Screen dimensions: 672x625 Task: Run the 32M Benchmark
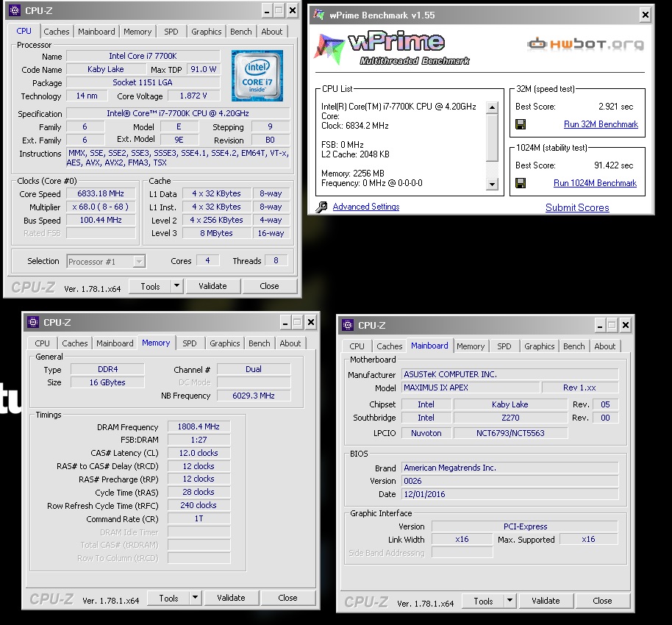pos(601,124)
